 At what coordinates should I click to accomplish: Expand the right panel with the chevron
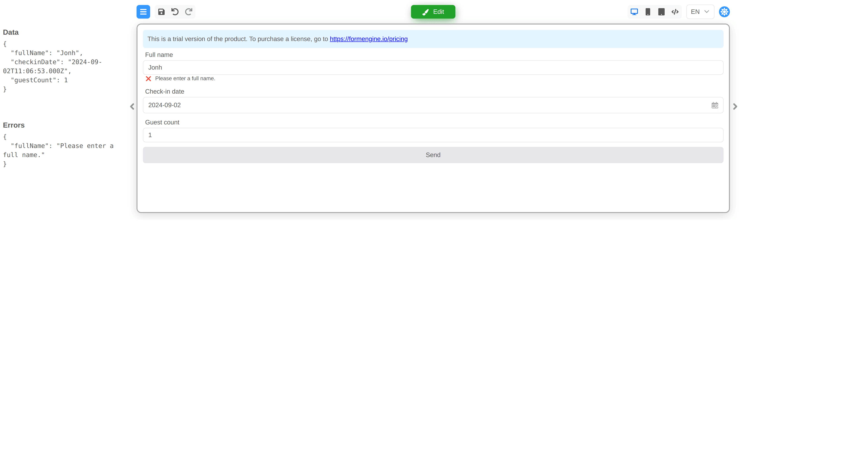pyautogui.click(x=735, y=106)
